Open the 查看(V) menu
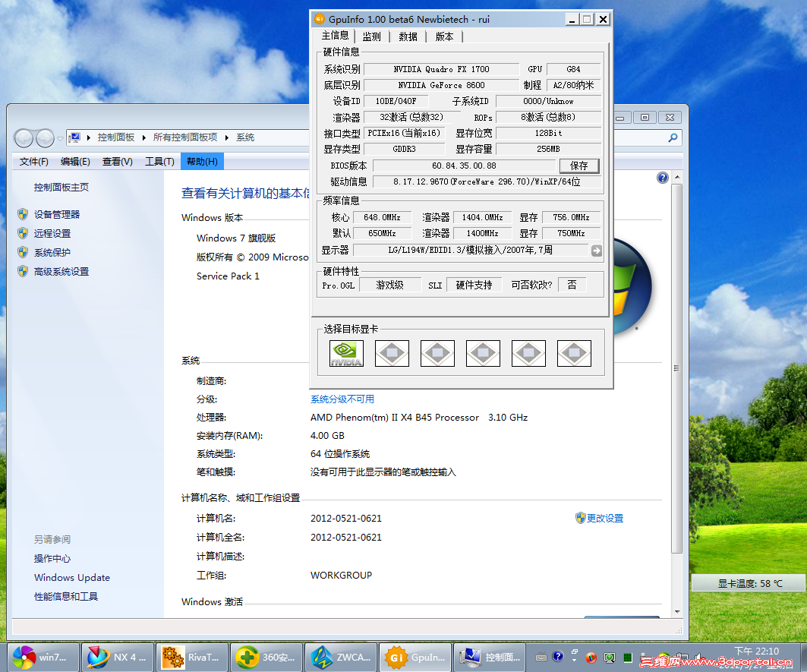807x672 pixels. tap(118, 162)
